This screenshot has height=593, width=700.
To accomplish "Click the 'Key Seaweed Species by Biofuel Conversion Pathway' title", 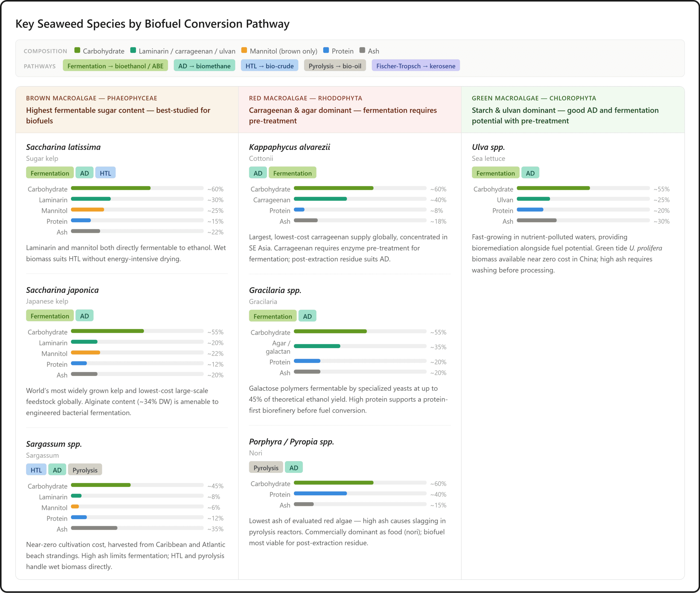I will [153, 24].
